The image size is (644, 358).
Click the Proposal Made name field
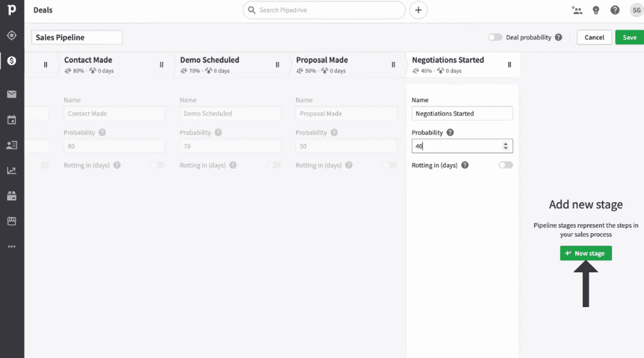[346, 113]
